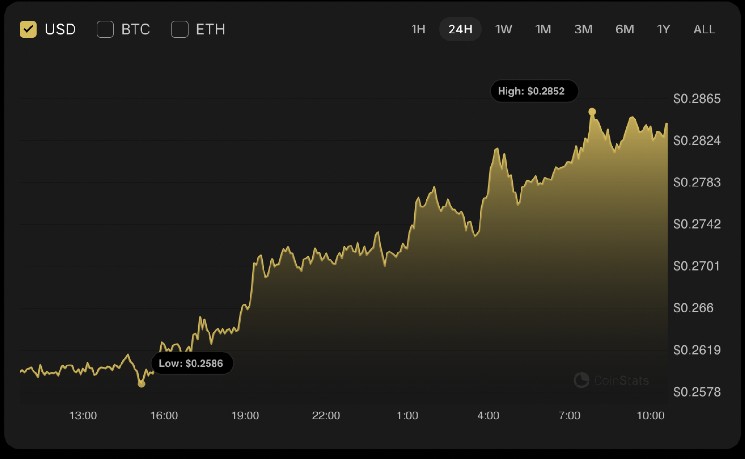Click the low price point marker dot
The width and height of the screenshot is (745, 459).
141,383
